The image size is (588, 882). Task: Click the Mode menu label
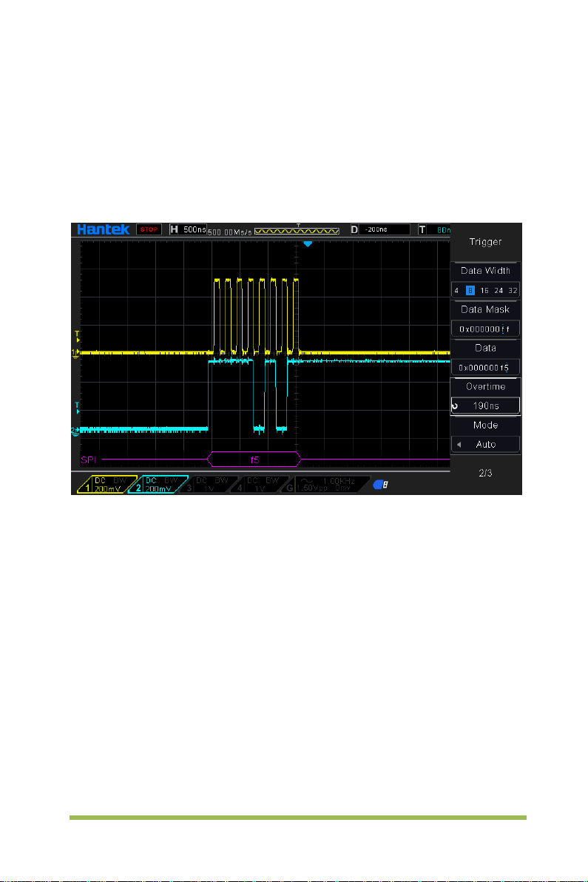coord(486,425)
